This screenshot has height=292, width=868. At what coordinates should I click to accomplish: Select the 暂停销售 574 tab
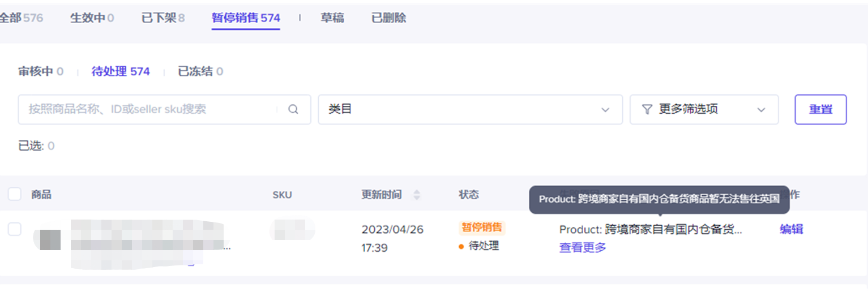tap(246, 18)
